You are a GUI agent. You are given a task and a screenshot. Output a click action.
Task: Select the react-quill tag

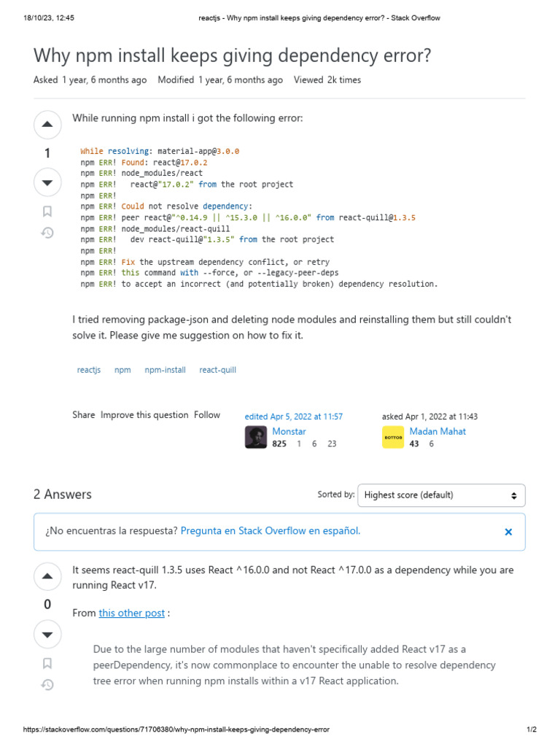[x=217, y=370]
